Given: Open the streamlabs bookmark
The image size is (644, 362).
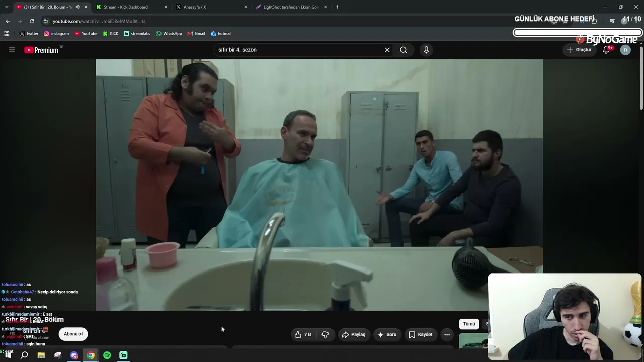Looking at the screenshot, I should (137, 34).
